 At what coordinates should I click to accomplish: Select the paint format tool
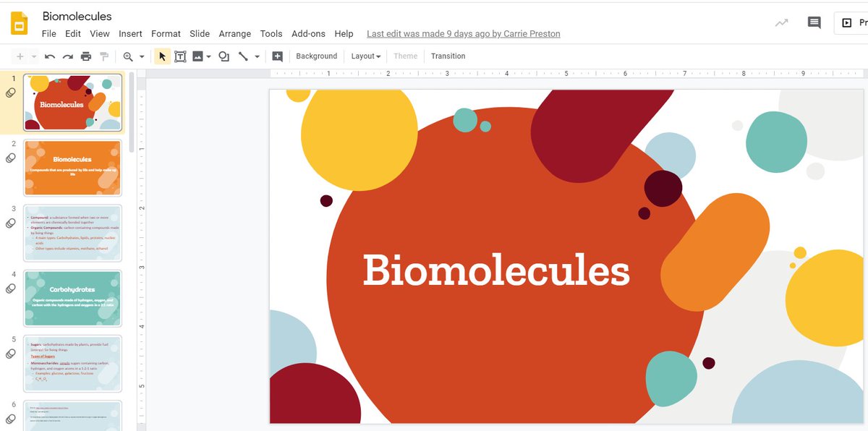(104, 56)
